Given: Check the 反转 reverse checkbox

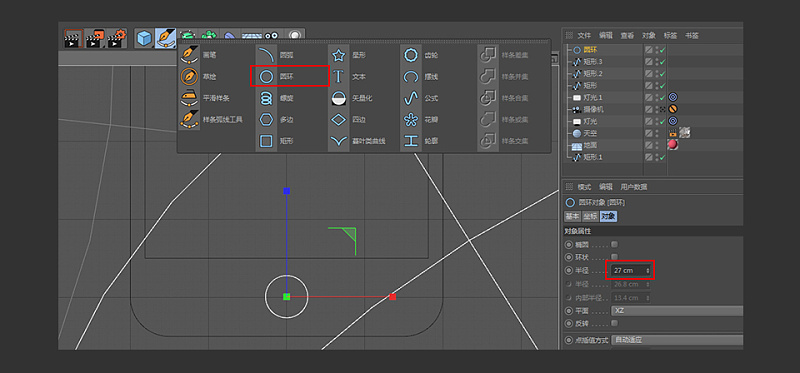Looking at the screenshot, I should tap(614, 323).
